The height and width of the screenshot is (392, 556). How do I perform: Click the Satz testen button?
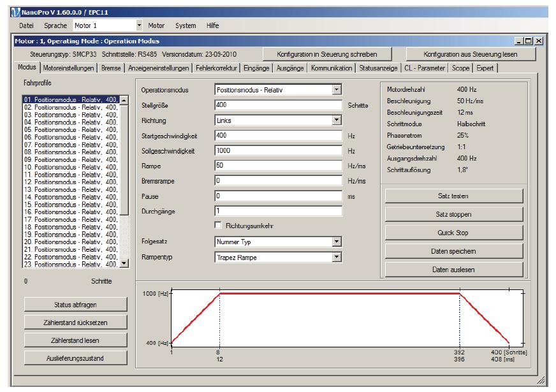pyautogui.click(x=453, y=196)
